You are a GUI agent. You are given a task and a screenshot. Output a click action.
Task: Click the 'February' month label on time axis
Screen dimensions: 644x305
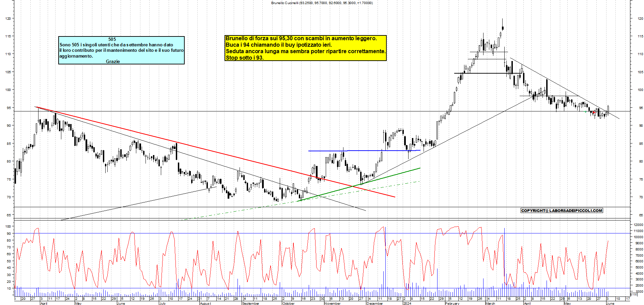pyautogui.click(x=453, y=303)
